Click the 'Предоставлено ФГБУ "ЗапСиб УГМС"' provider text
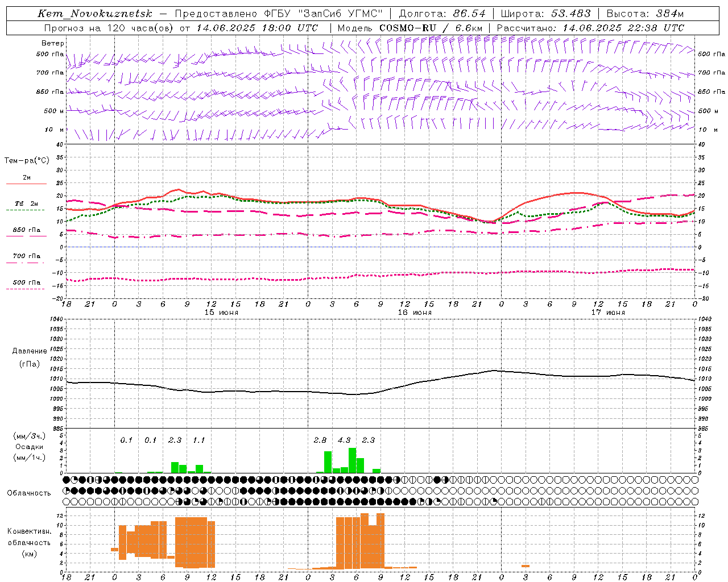 click(279, 14)
